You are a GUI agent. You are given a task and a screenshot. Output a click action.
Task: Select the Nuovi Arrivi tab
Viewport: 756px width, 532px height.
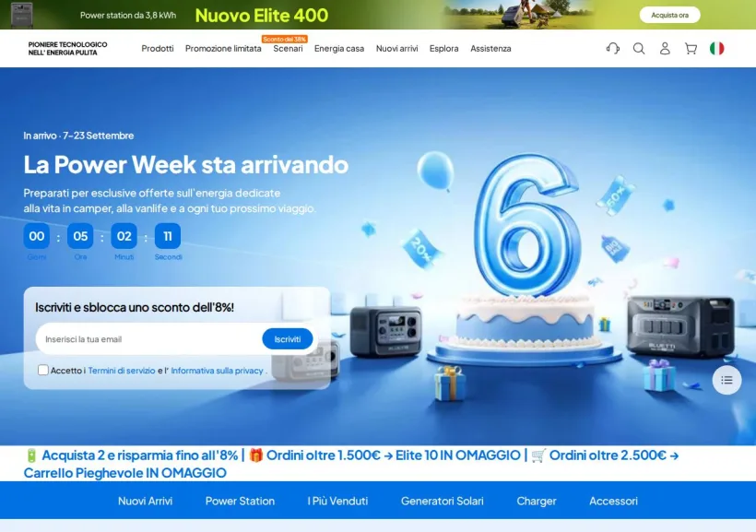[145, 501]
